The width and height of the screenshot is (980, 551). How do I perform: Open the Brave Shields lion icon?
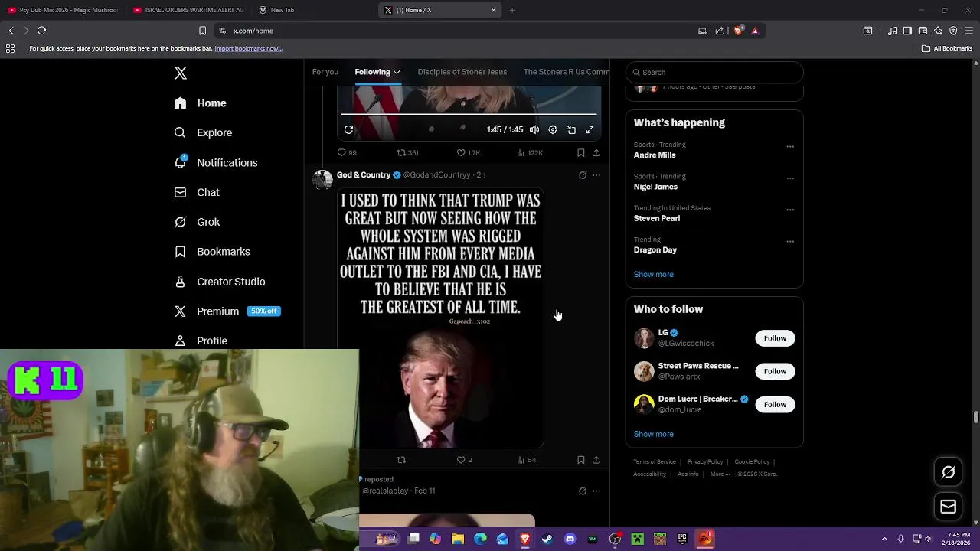pos(738,31)
